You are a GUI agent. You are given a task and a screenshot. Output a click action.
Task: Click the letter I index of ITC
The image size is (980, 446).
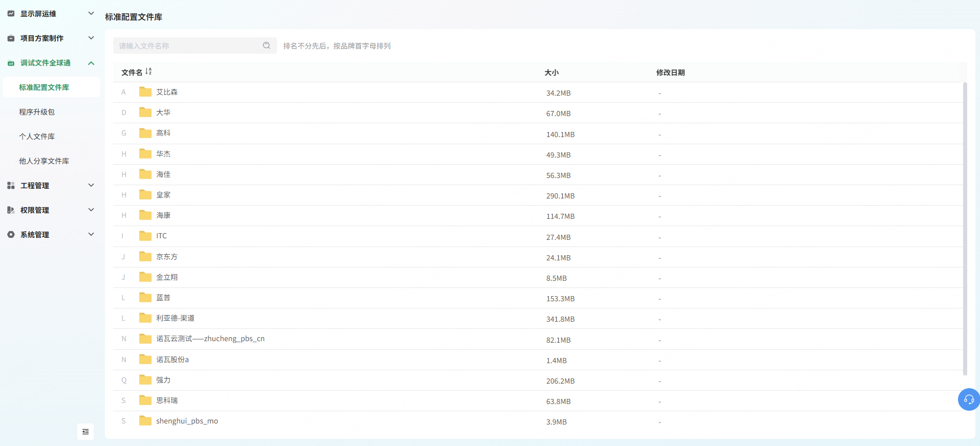(x=122, y=236)
